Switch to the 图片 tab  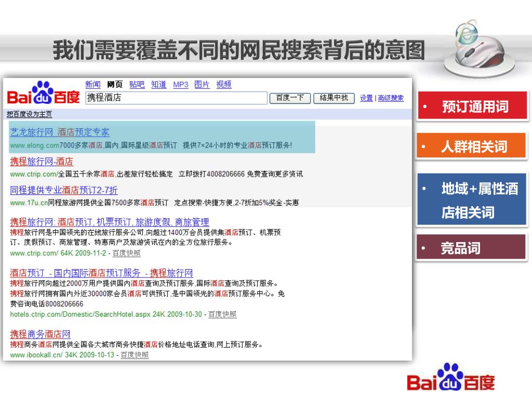(202, 85)
